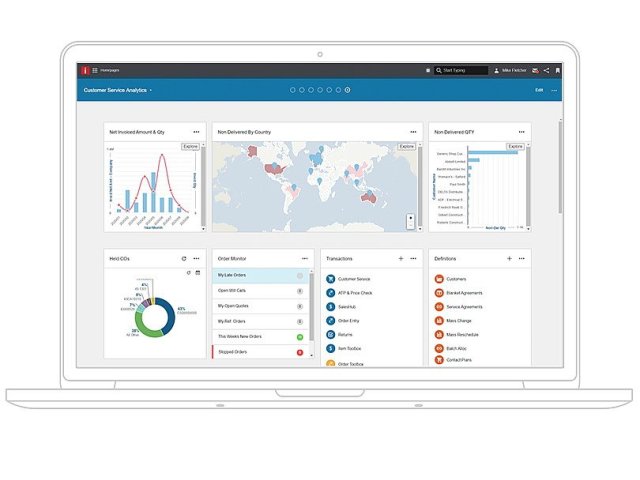Click the share icon in top bar
The width and height of the screenshot is (640, 480).
click(546, 71)
